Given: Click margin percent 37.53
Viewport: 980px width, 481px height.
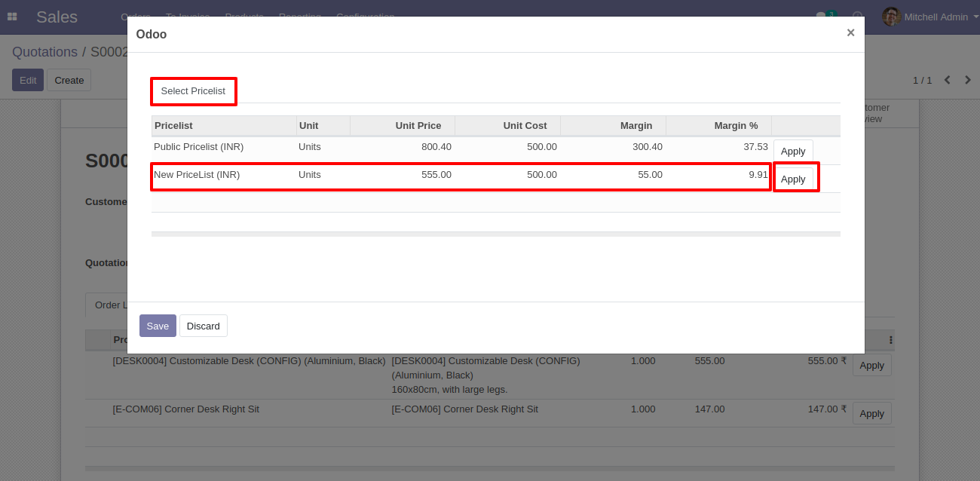Looking at the screenshot, I should point(756,147).
